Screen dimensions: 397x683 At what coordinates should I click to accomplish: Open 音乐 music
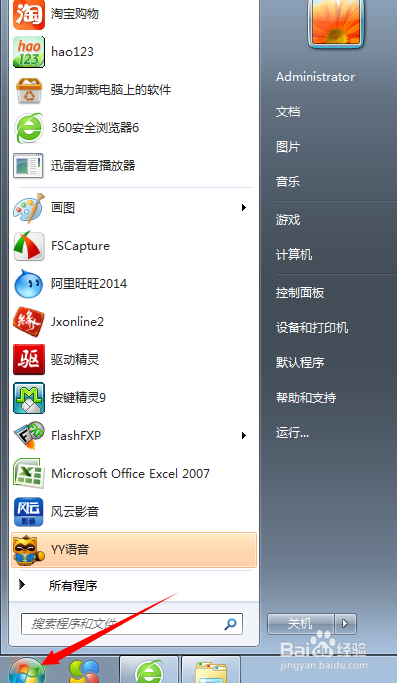[288, 182]
